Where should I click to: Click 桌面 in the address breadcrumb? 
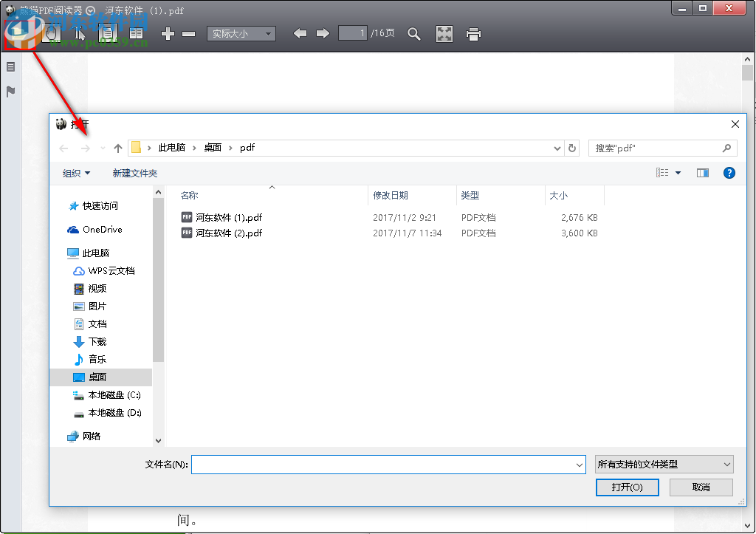[213, 148]
